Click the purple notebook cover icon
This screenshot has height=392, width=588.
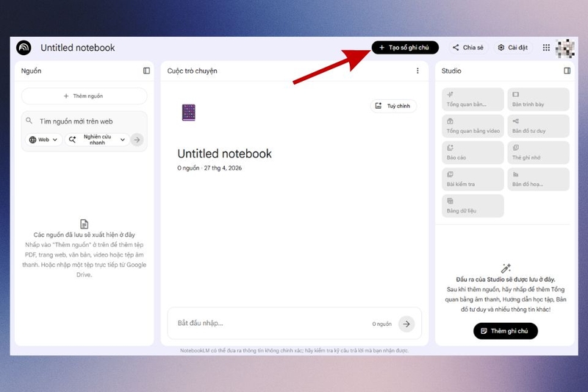coord(189,113)
